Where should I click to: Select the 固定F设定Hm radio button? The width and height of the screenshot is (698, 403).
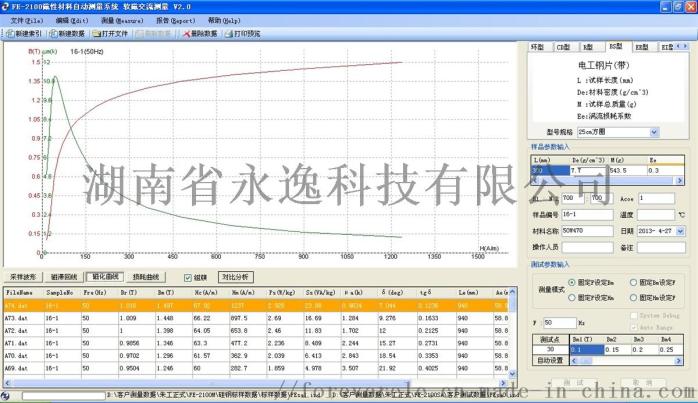point(572,297)
